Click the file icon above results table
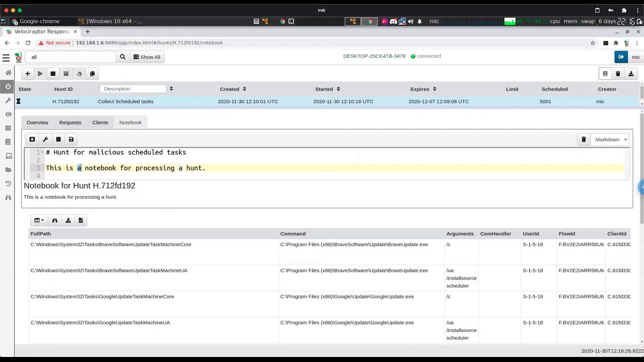This screenshot has height=362, width=644. pos(80,220)
